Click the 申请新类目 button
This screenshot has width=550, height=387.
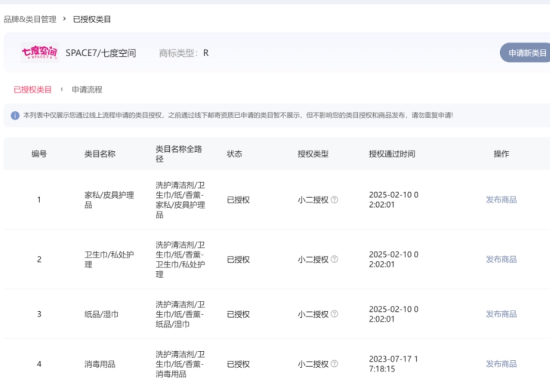coord(525,53)
